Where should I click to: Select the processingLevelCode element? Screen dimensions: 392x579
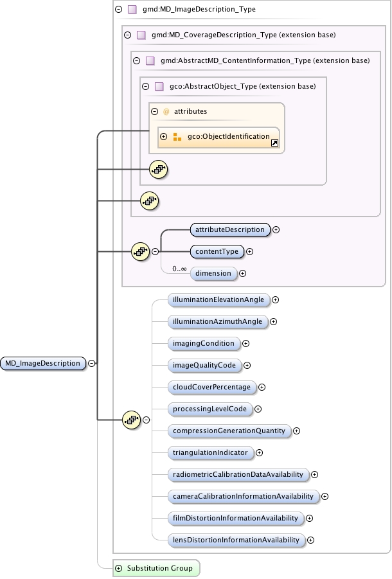coord(210,409)
